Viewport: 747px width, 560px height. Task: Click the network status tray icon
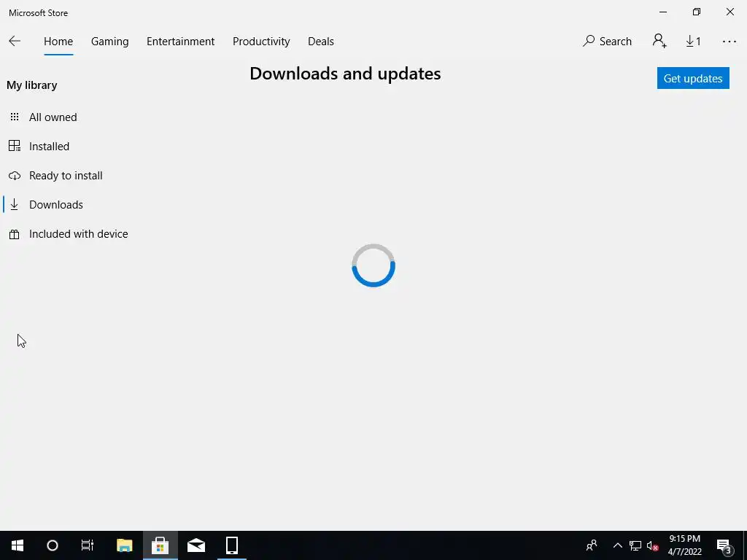[635, 545]
